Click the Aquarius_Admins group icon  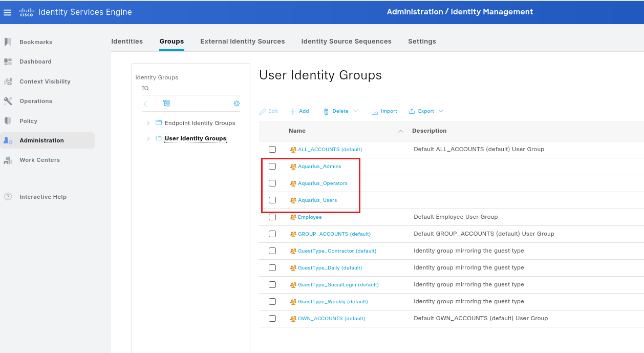(x=293, y=167)
